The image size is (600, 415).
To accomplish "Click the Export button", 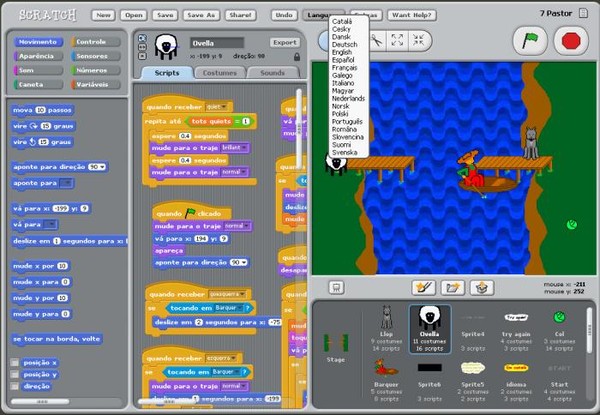I will click(285, 42).
